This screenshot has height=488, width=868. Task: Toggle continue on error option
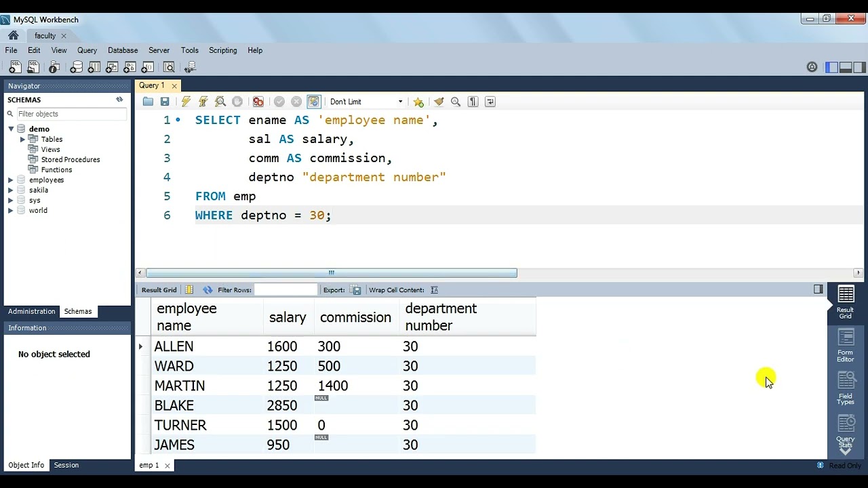[x=258, y=102]
